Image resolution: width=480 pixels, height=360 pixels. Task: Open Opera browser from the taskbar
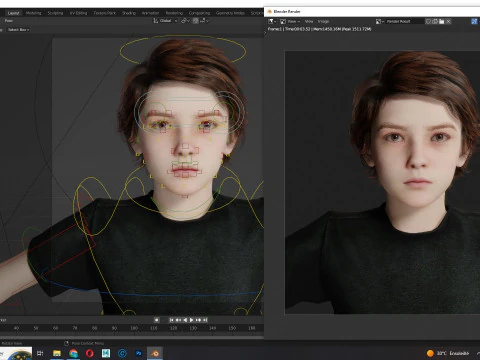(x=90, y=353)
